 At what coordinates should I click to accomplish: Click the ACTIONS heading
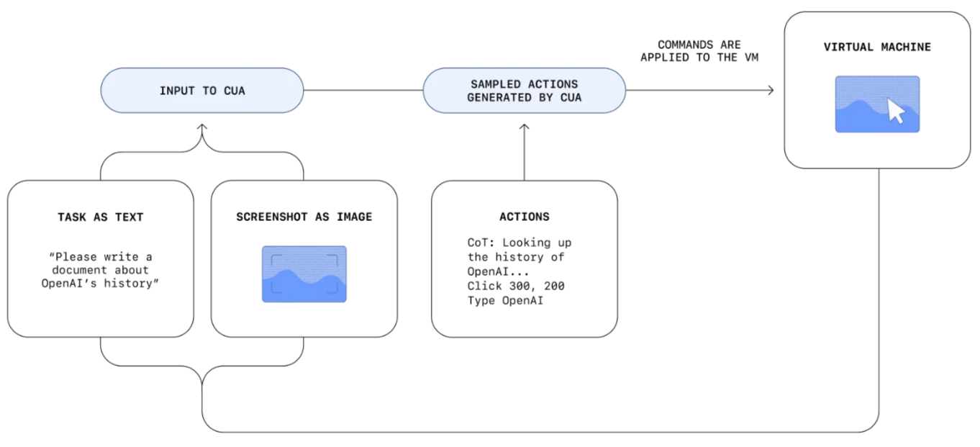[x=524, y=217]
